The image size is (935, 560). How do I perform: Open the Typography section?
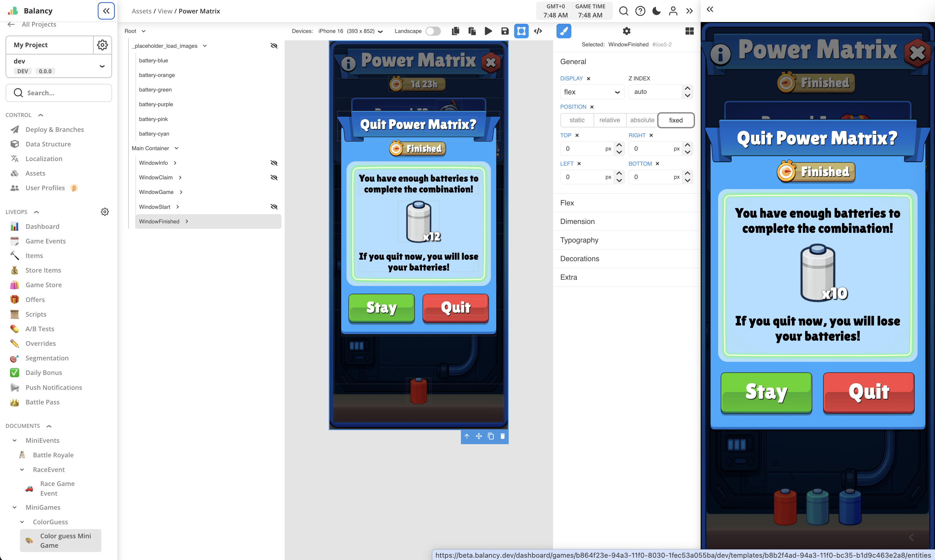579,240
